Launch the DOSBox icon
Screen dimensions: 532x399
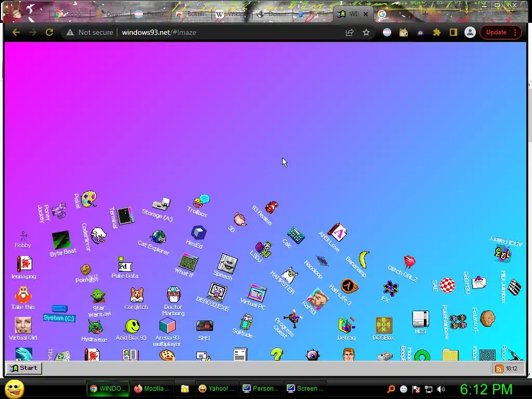(384, 325)
